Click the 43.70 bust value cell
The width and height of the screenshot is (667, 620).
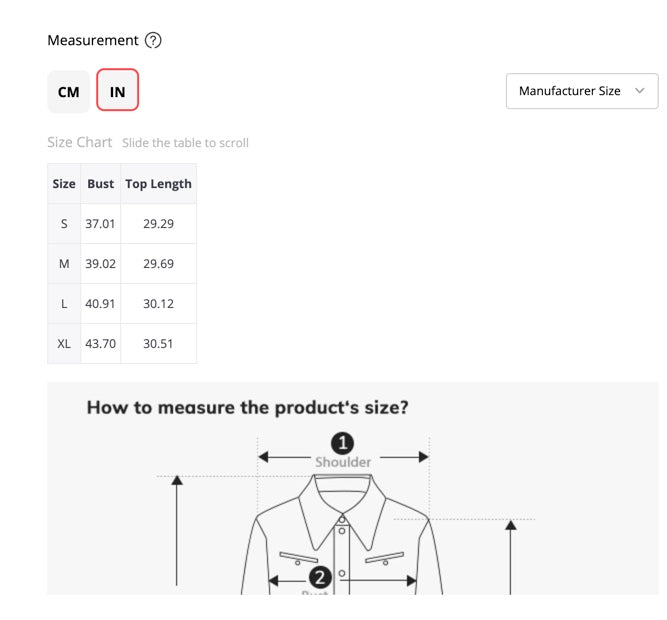tap(100, 344)
